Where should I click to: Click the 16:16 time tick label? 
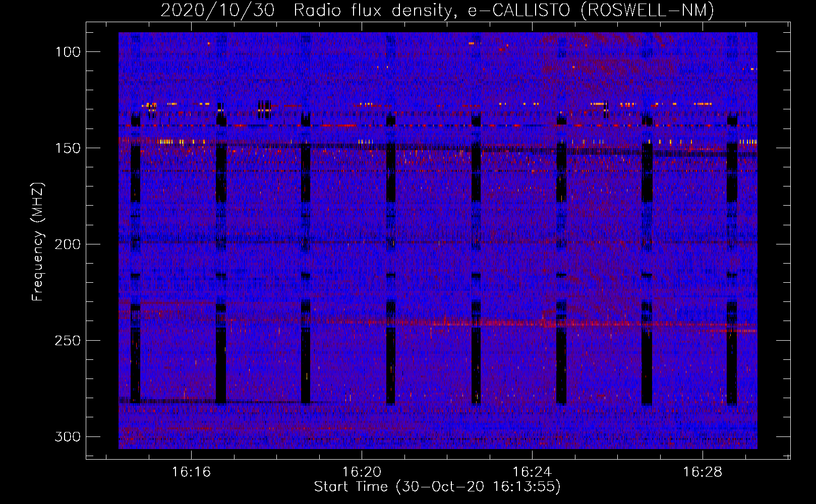coord(191,472)
